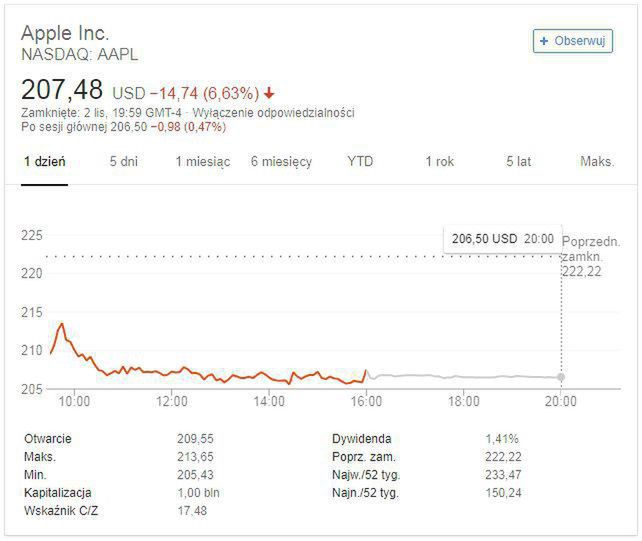Choose the 5 lat time range
642x541 pixels.
pyautogui.click(x=518, y=161)
